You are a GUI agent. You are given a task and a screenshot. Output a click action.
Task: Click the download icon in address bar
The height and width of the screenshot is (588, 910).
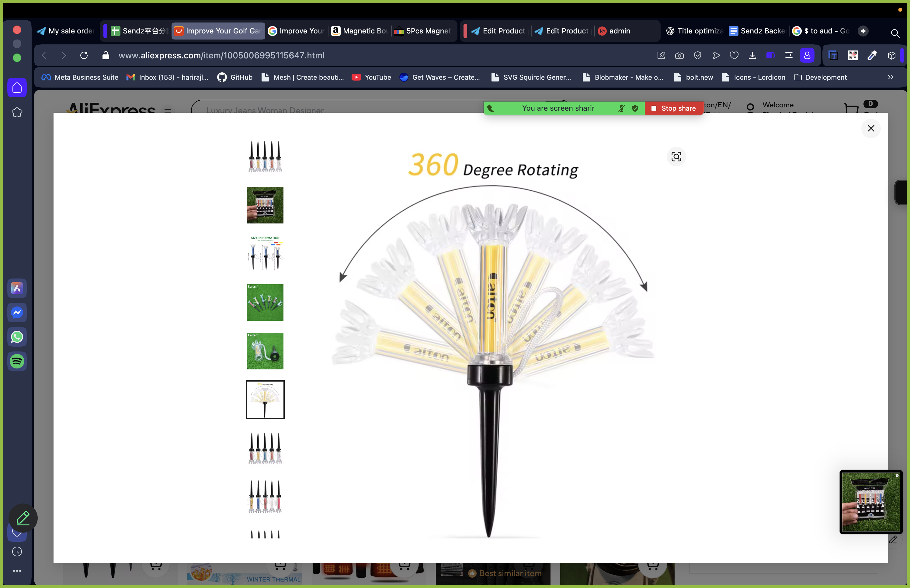pyautogui.click(x=752, y=55)
